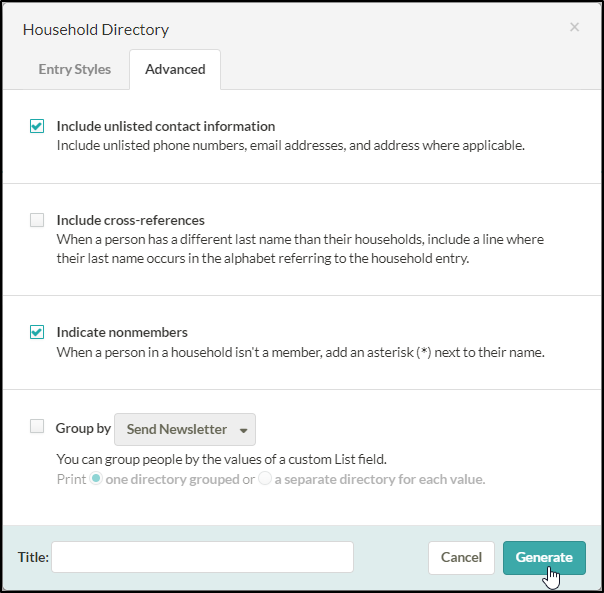The image size is (604, 593).
Task: Click the Household Directory heading
Action: coord(96,30)
